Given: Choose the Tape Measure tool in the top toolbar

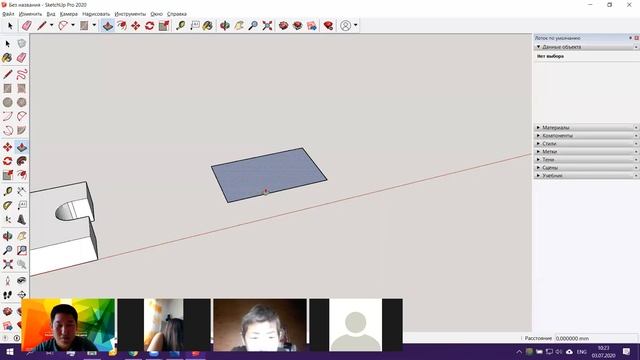Looking at the screenshot, I should [x=180, y=26].
